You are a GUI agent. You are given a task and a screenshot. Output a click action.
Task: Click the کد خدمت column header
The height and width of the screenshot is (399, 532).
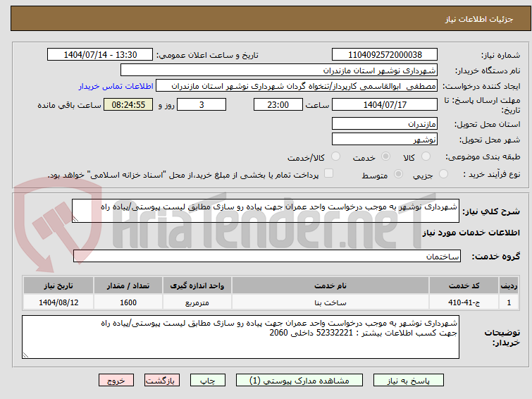[464, 286]
